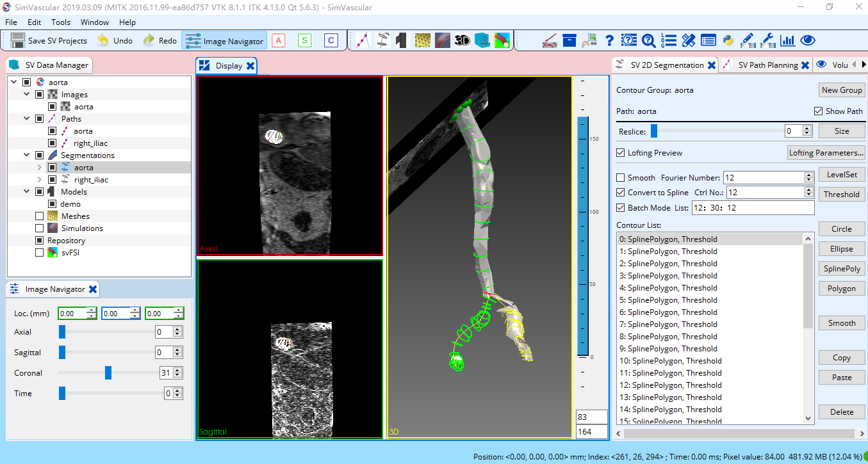868x464 pixels.
Task: Click the blue question mark Help icon
Action: (x=610, y=40)
